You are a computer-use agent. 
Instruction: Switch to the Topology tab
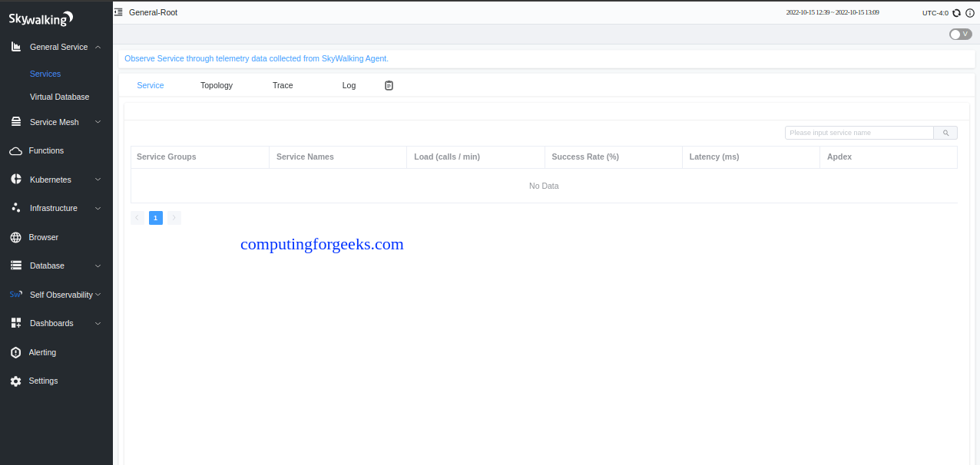point(217,85)
